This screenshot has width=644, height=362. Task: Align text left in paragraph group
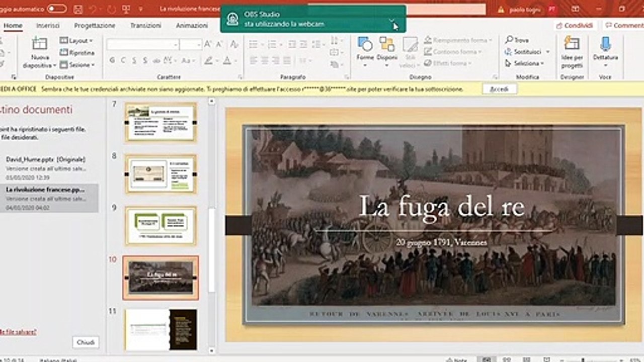(253, 61)
